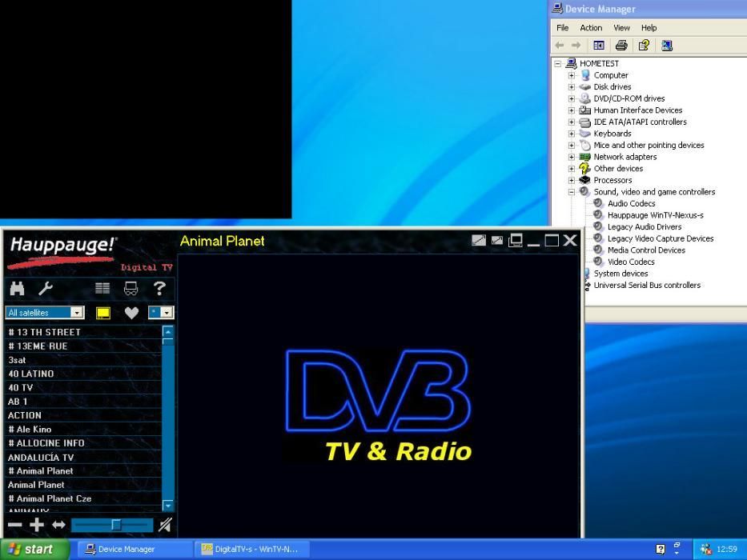Click the plus channel up icon
The width and height of the screenshot is (747, 560).
click(x=37, y=525)
